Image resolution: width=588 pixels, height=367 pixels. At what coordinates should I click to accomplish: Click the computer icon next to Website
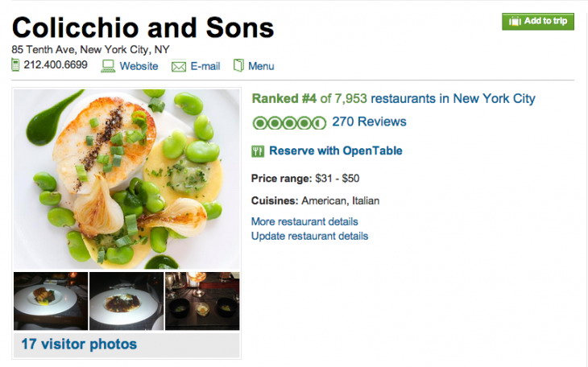coord(109,66)
